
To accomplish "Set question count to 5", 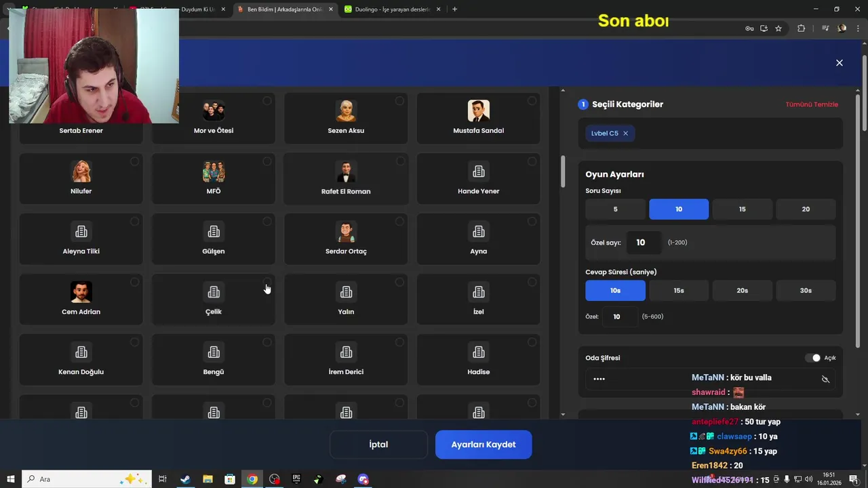I will [x=615, y=209].
